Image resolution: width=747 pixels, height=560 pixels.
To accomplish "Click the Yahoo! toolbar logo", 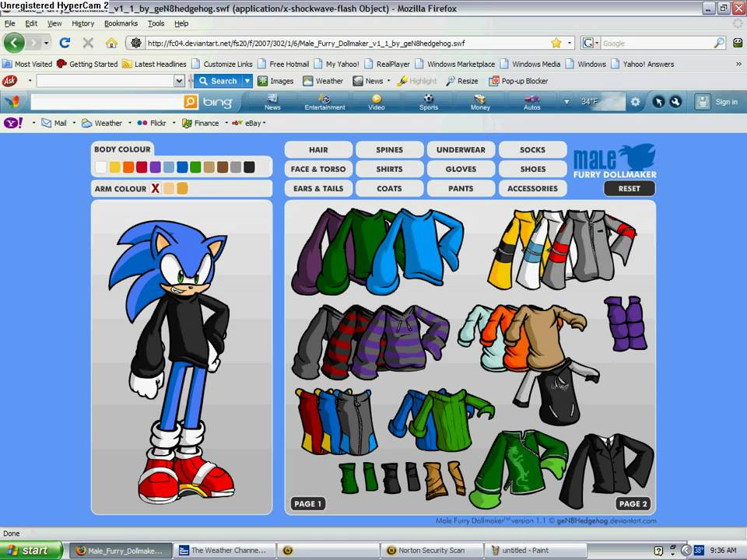I will tap(13, 123).
